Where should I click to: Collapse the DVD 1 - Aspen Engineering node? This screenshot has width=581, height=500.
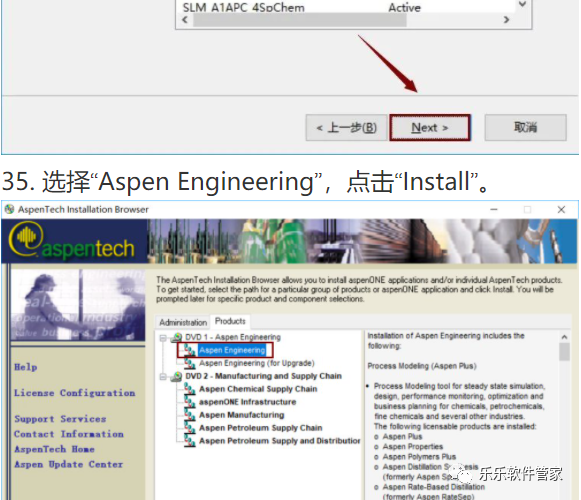(163, 338)
